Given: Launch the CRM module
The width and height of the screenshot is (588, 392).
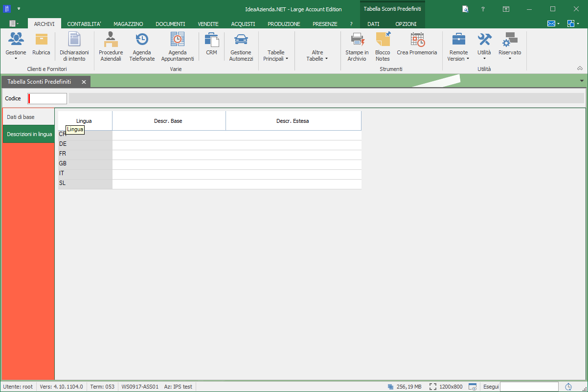Looking at the screenshot, I should click(x=211, y=44).
